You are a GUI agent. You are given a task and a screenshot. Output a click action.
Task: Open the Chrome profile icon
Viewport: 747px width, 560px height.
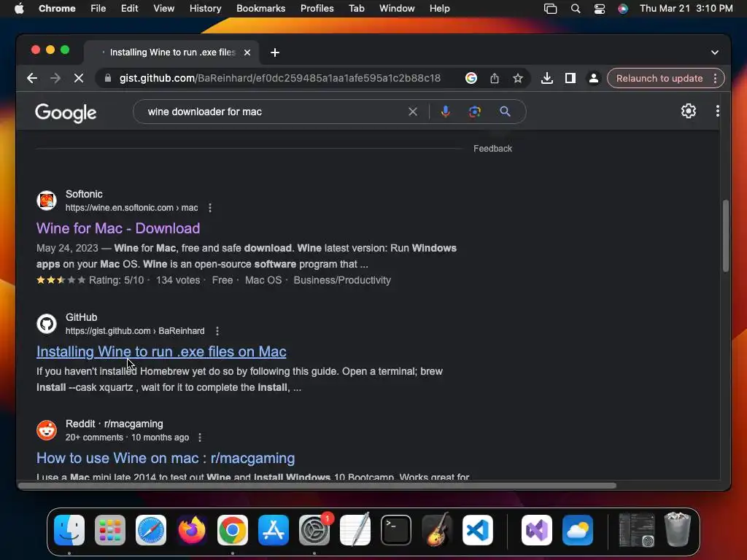click(x=594, y=78)
